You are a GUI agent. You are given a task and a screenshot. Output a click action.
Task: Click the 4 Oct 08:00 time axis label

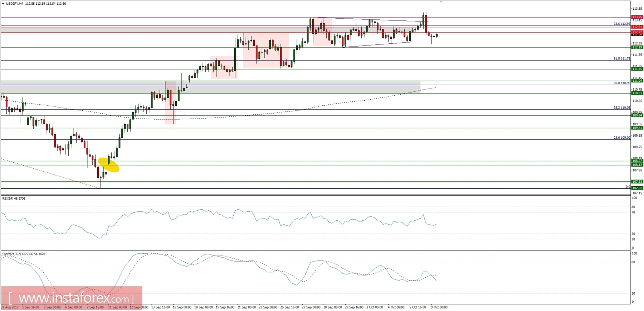click(396, 307)
